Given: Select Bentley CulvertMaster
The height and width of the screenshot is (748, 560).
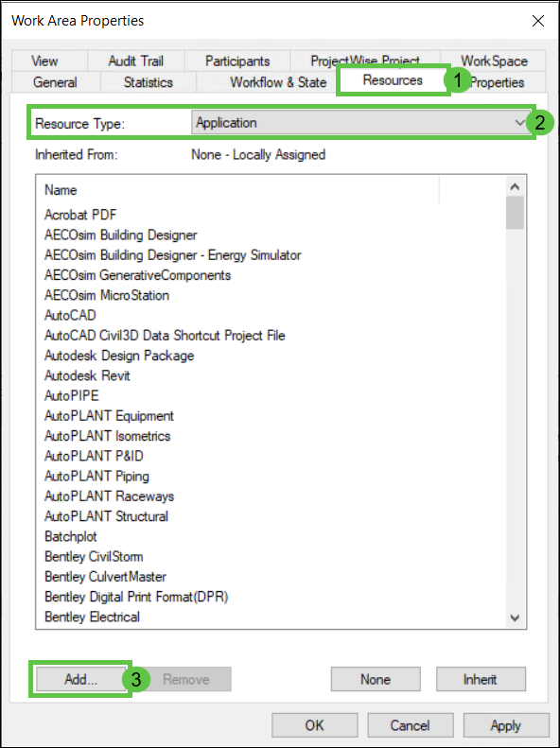Looking at the screenshot, I should 105,576.
